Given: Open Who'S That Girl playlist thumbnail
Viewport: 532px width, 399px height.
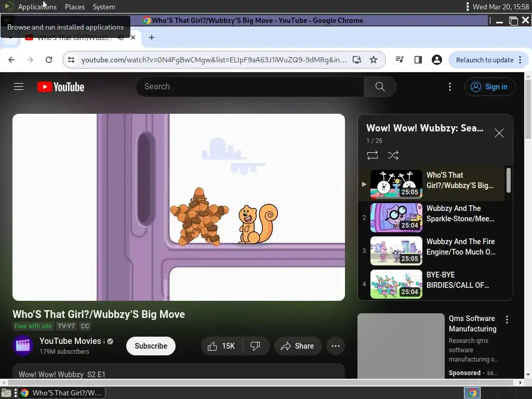Looking at the screenshot, I should pyautogui.click(x=396, y=184).
